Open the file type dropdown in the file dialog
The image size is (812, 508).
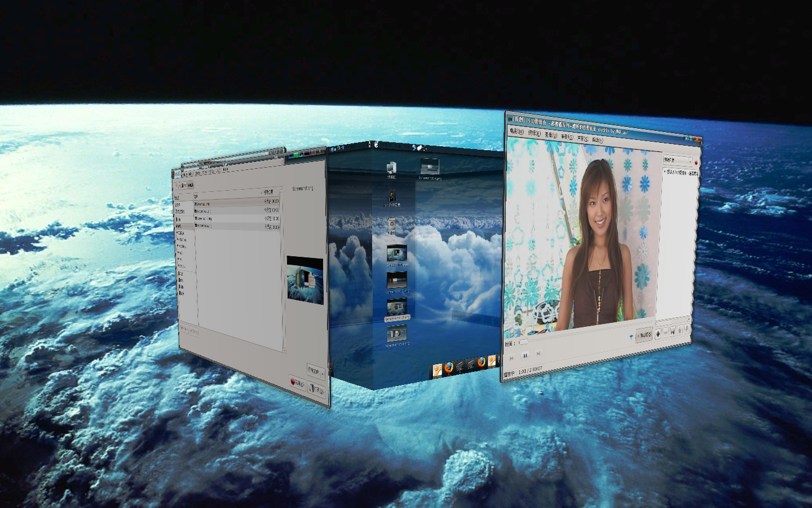pos(316,371)
